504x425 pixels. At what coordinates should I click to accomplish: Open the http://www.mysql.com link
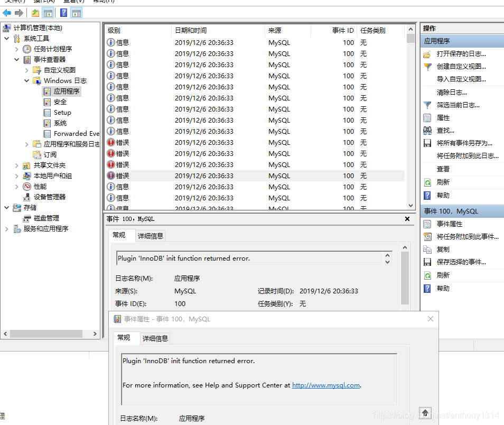click(x=325, y=385)
